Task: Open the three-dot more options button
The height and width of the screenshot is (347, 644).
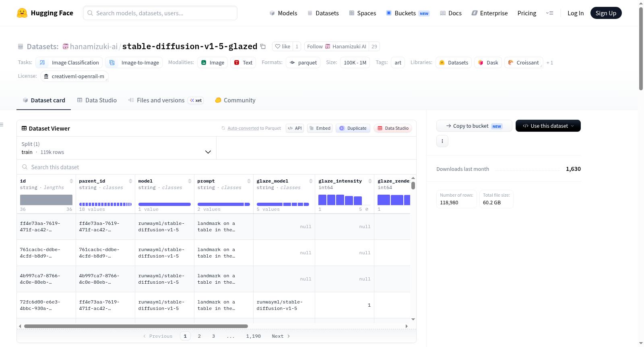Action: point(442,141)
